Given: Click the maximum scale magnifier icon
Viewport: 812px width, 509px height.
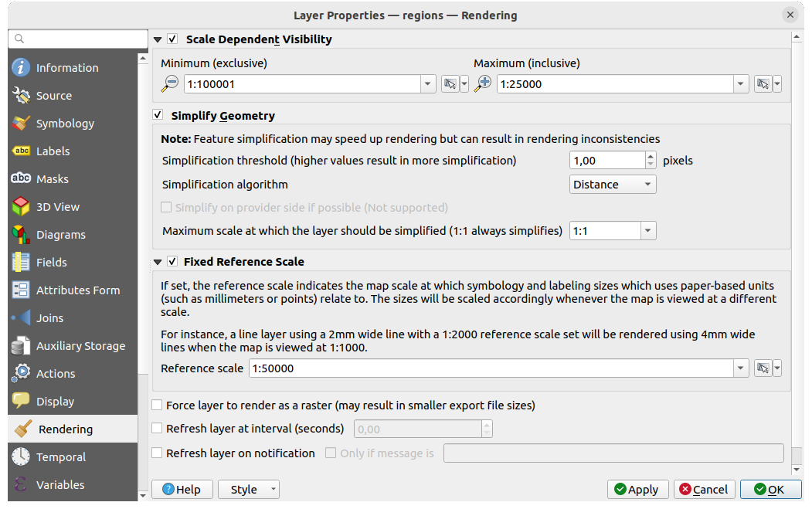Looking at the screenshot, I should 483,83.
